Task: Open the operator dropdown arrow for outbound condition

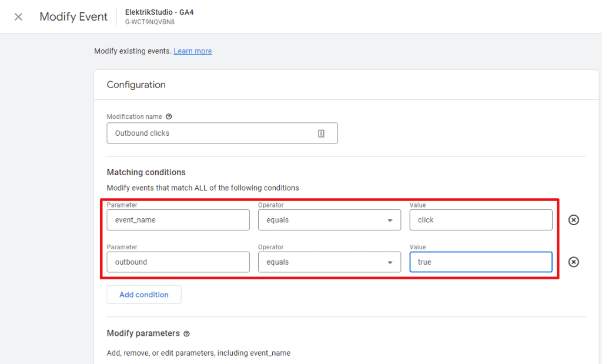Action: pos(390,262)
